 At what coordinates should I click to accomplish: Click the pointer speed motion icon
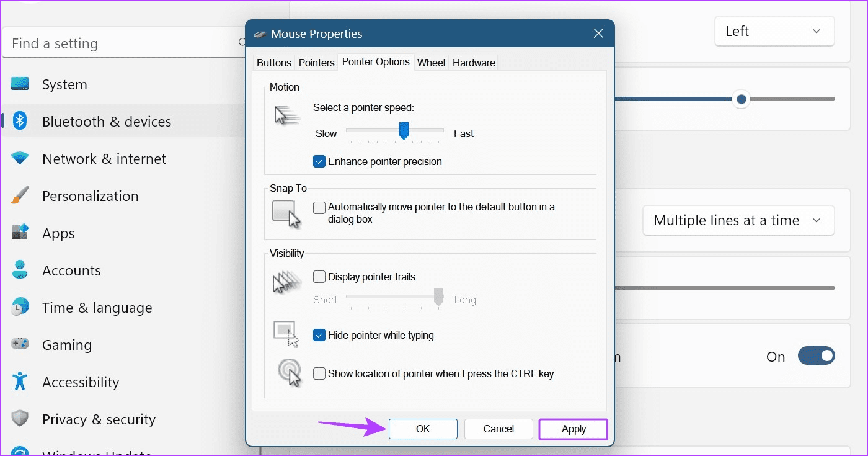287,115
